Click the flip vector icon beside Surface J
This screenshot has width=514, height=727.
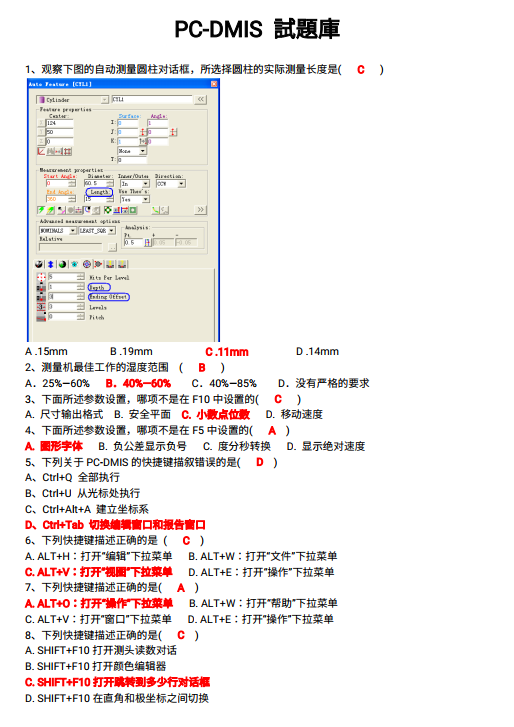(x=143, y=132)
